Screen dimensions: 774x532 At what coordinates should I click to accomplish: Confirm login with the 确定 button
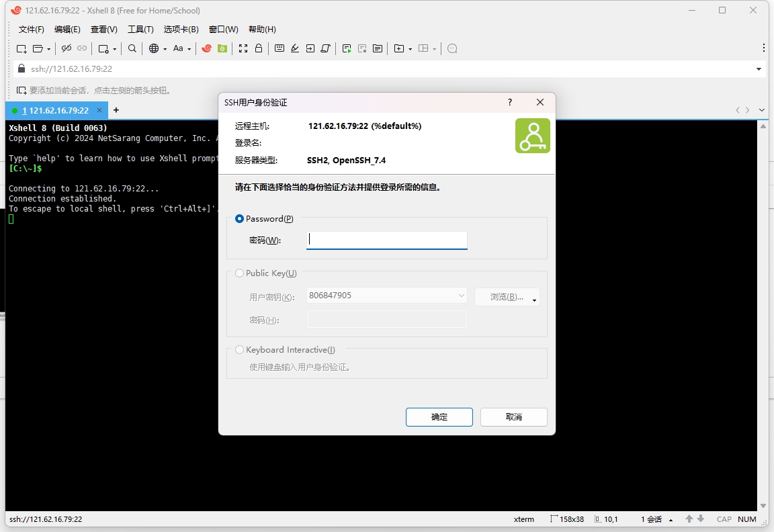439,417
